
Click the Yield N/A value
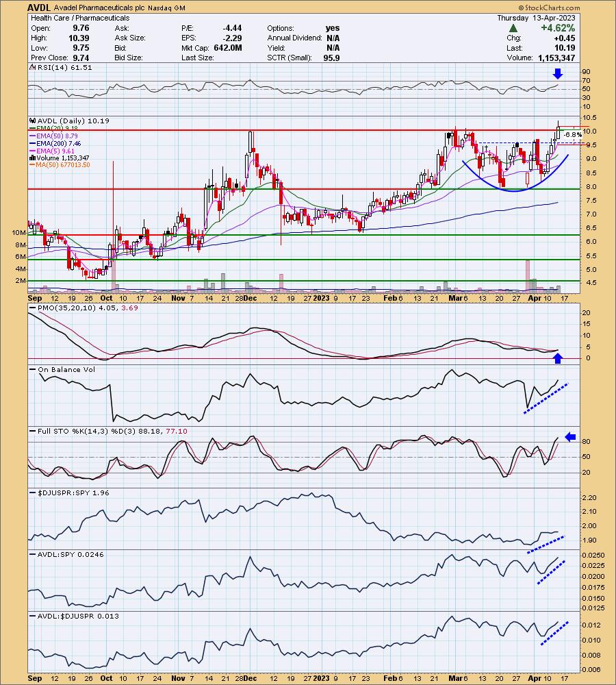click(x=333, y=48)
